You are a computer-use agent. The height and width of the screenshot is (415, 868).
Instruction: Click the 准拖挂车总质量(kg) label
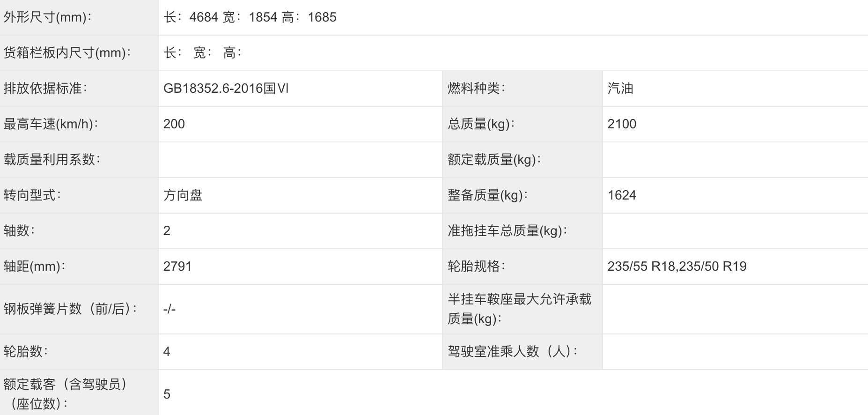(x=508, y=231)
